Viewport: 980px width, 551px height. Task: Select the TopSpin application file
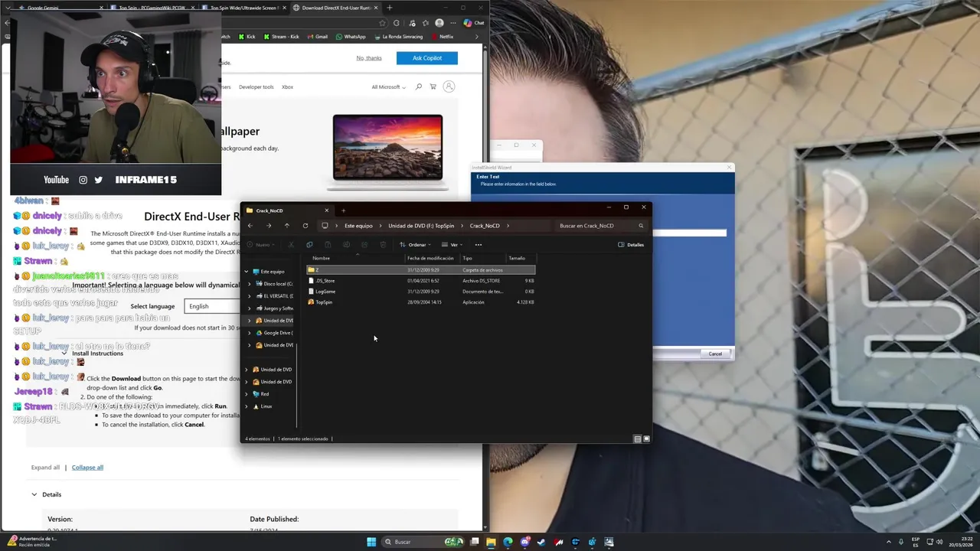(420, 302)
